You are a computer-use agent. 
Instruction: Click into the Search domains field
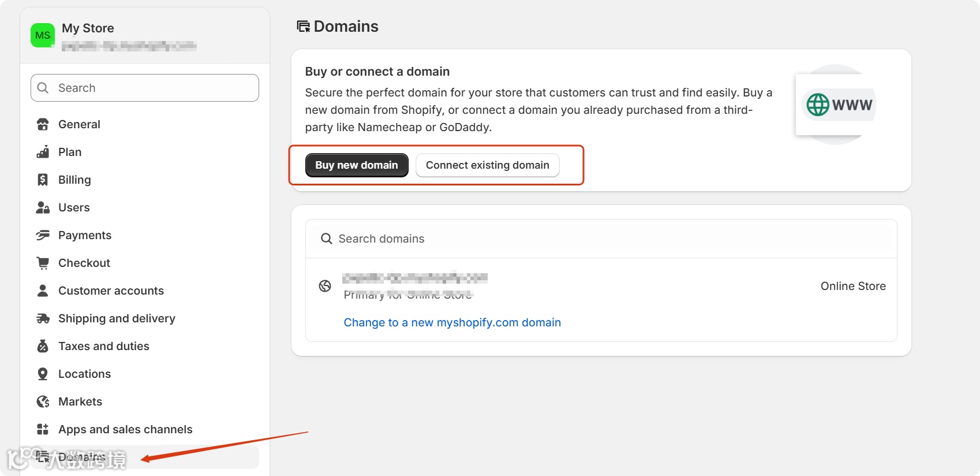point(600,239)
